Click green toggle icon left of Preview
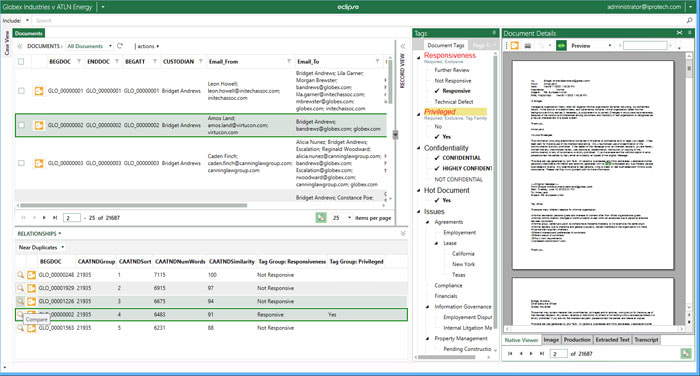 click(x=561, y=46)
